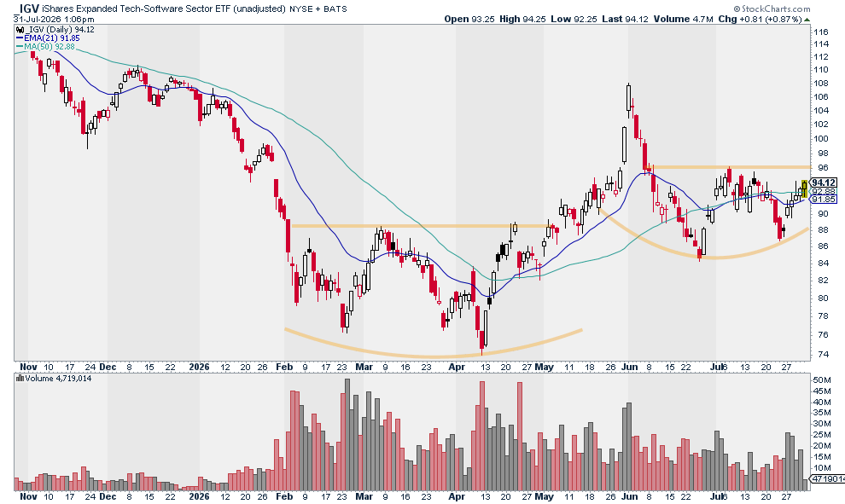Image resolution: width=845 pixels, height=504 pixels.
Task: Click the 40M label on the volume axis
Action: (x=822, y=402)
